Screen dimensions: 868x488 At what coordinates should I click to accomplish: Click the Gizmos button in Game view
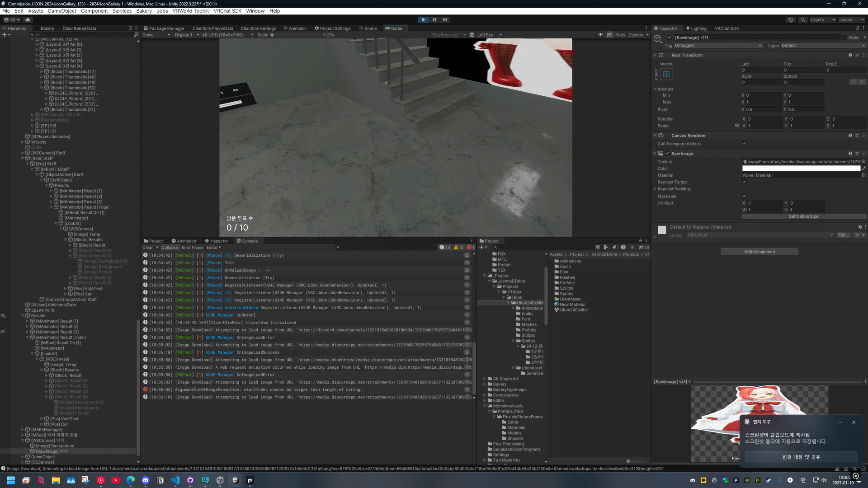pyautogui.click(x=636, y=35)
